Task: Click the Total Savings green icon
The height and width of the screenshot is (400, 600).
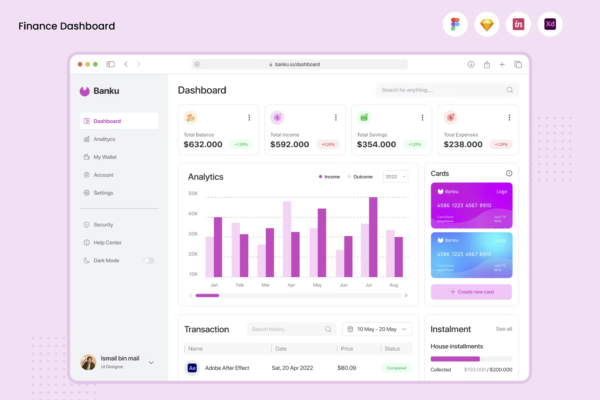Action: 364,118
